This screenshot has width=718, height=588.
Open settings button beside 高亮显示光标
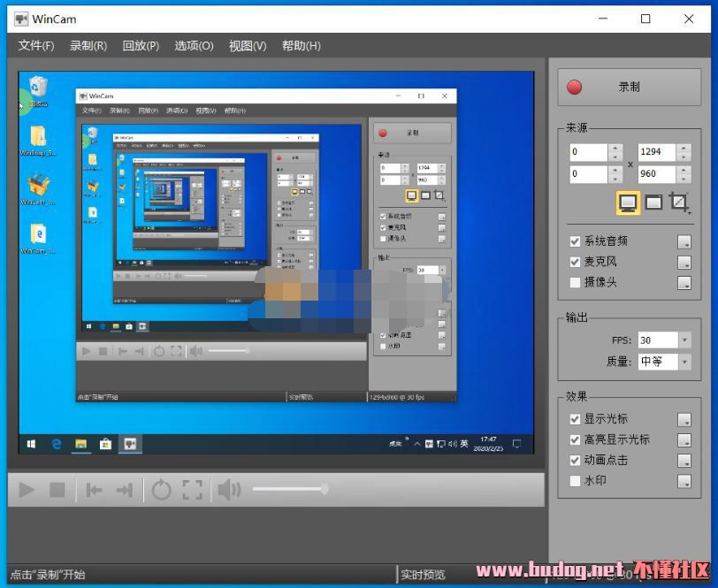(x=684, y=440)
